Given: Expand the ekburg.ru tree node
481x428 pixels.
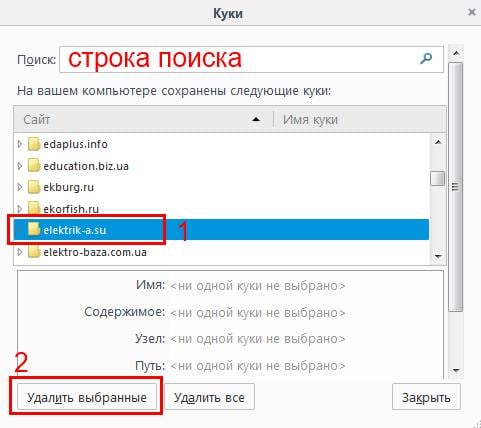Looking at the screenshot, I should pyautogui.click(x=20, y=187).
